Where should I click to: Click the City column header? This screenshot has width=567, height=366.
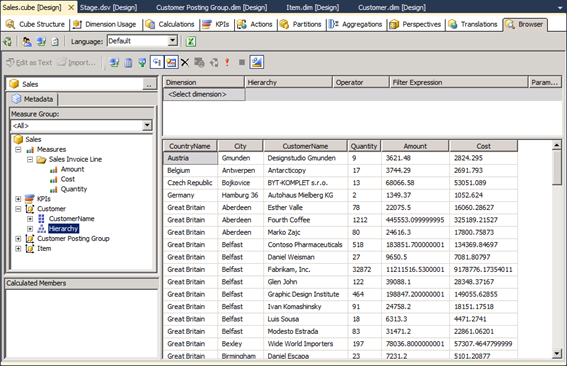click(x=240, y=146)
